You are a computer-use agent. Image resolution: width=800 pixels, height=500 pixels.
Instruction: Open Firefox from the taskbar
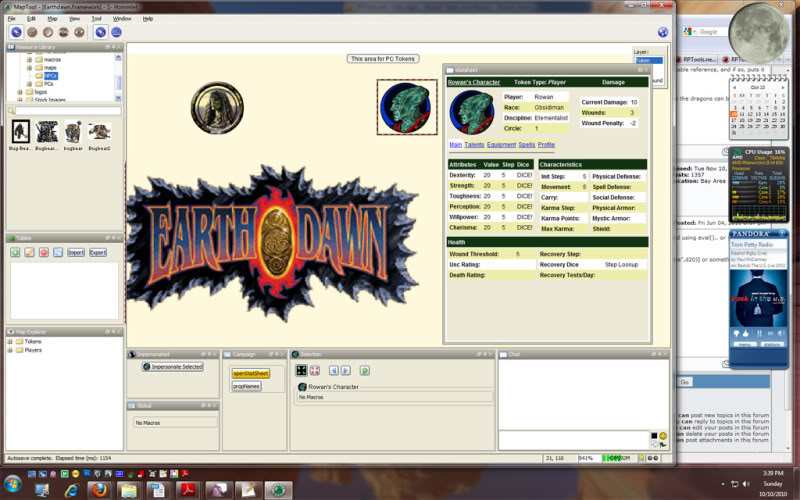click(x=100, y=490)
